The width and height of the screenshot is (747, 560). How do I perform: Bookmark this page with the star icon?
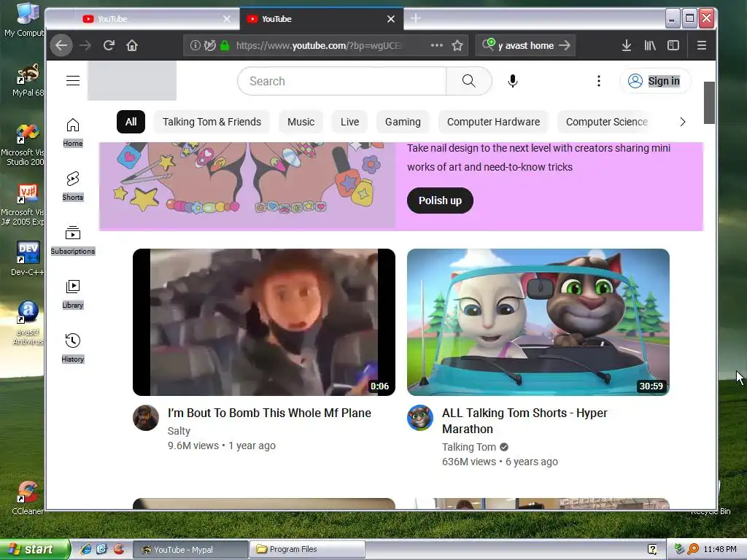[x=457, y=45]
